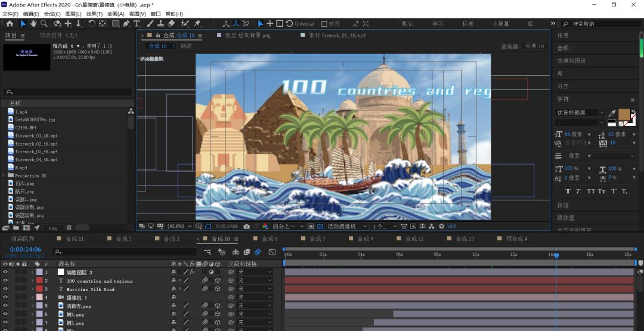Expand the 调整图层 3 layer properties
Viewport: 644px width, 331px height.
pos(32,272)
